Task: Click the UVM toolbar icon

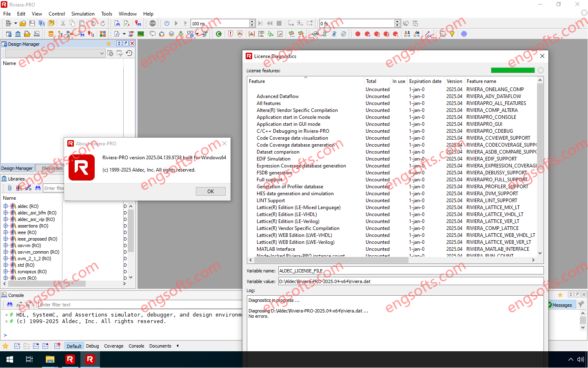Action: point(315,34)
